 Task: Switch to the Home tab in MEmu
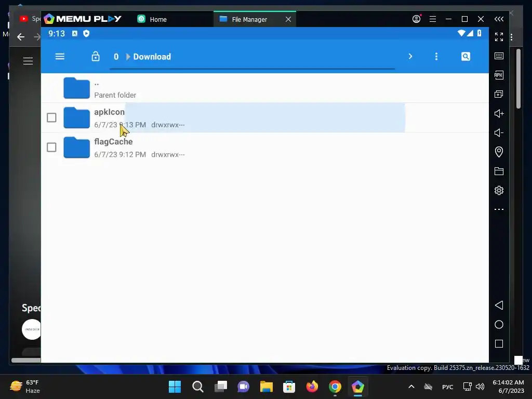tap(152, 19)
